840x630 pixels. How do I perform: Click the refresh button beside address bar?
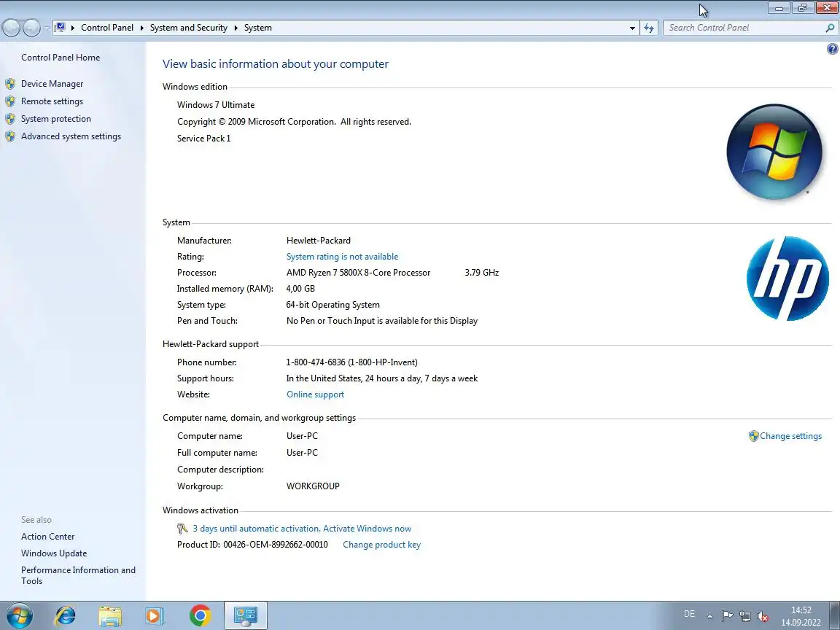tap(649, 28)
